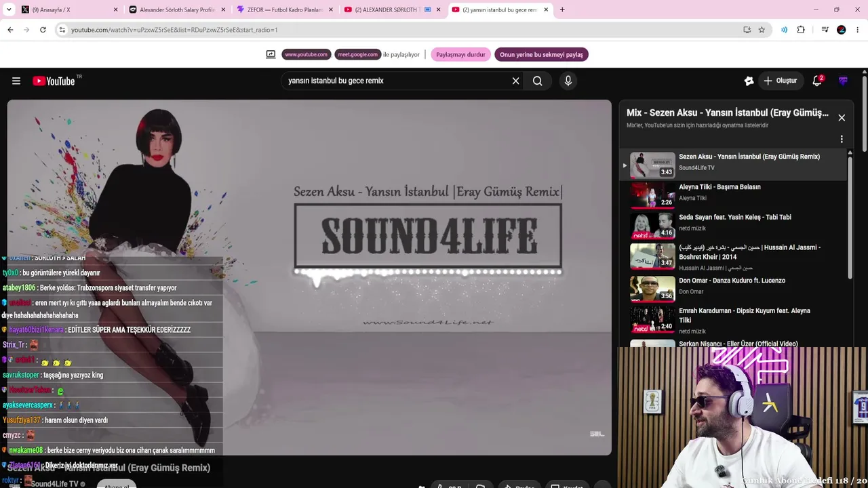Click the browser address bar URL
Viewport: 868px width, 488px height.
click(x=174, y=30)
